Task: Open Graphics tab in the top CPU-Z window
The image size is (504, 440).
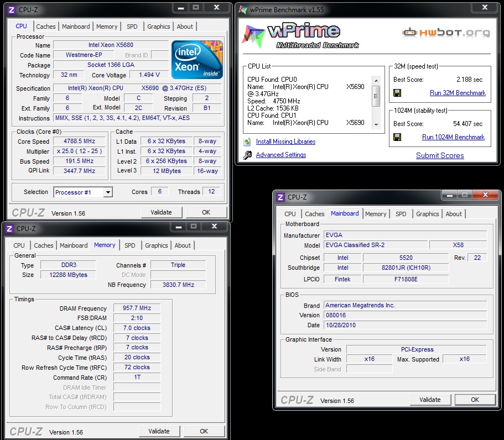Action: (x=158, y=27)
